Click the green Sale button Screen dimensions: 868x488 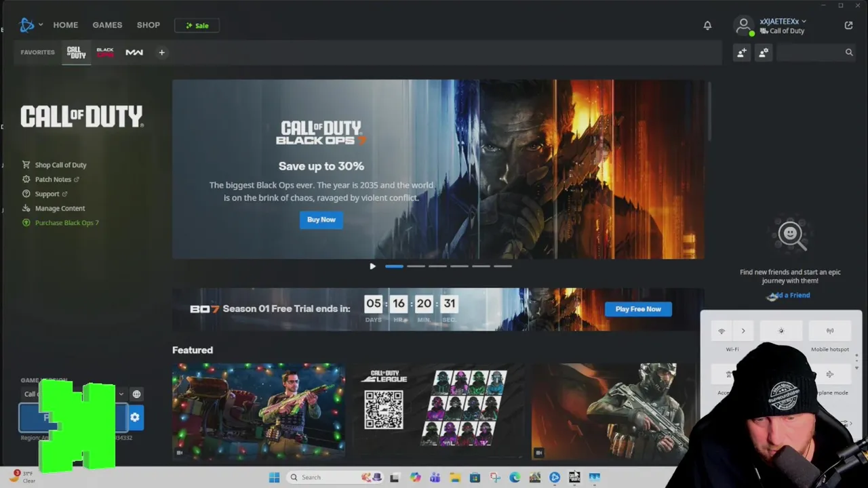tap(197, 26)
